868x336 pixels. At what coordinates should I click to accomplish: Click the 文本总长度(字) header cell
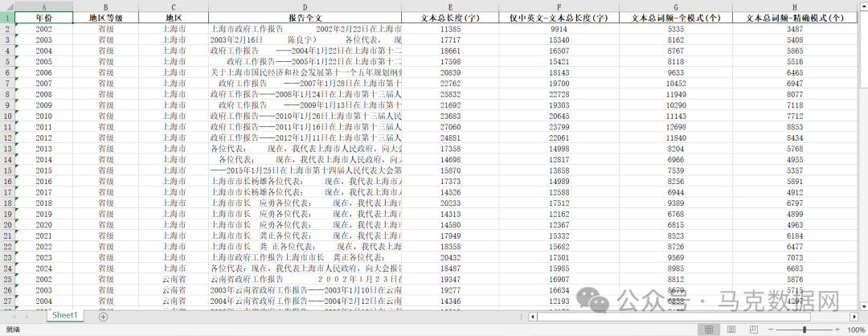(450, 18)
